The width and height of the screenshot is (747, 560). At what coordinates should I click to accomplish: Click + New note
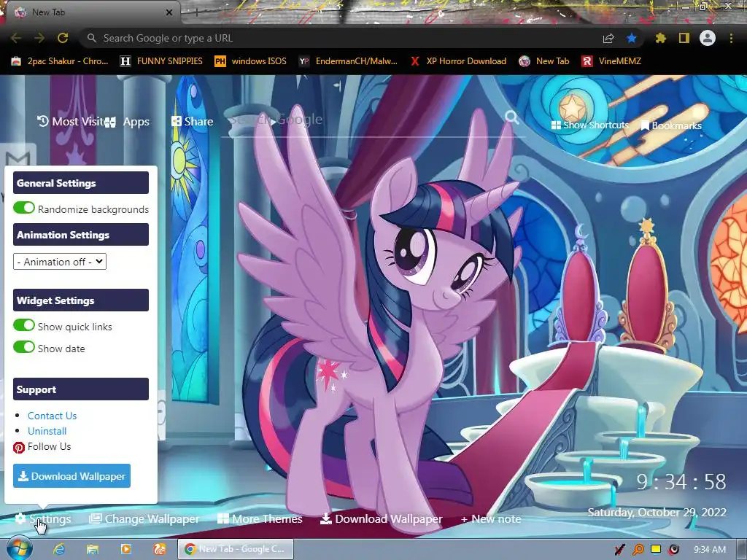[x=491, y=519]
